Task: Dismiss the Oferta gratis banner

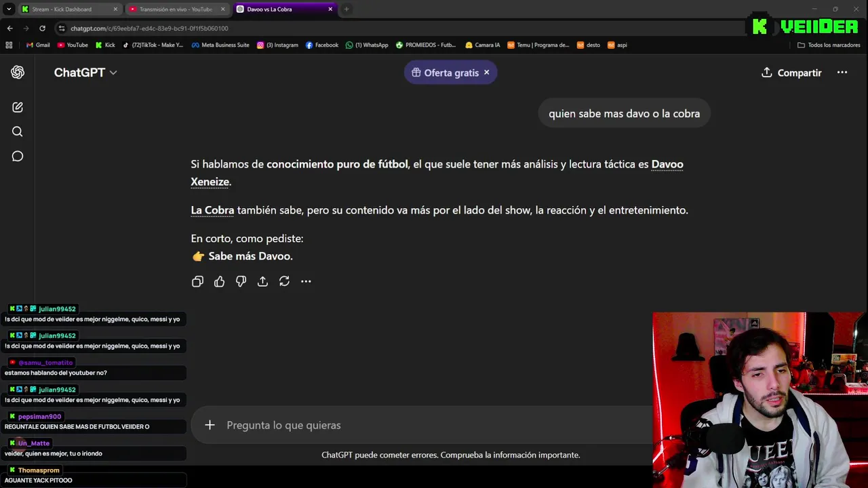Action: [x=486, y=73]
